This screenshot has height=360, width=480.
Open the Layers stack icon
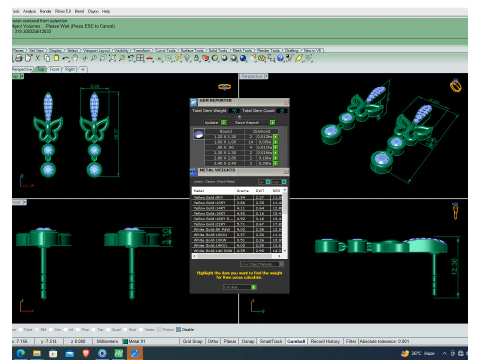pos(206,58)
